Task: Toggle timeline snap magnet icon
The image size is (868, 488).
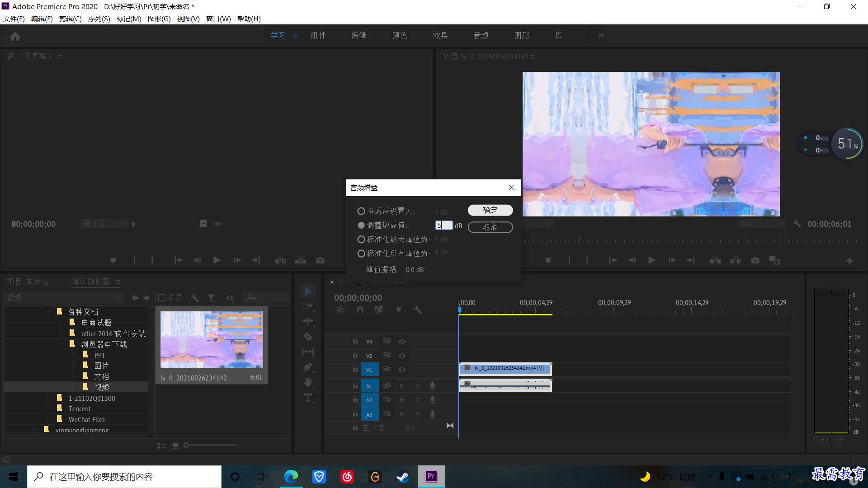Action: [x=360, y=310]
